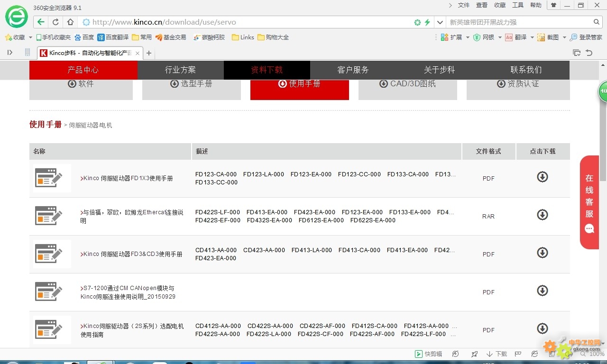Open 登录管家 login manager
This screenshot has width=607, height=364.
pos(586,37)
